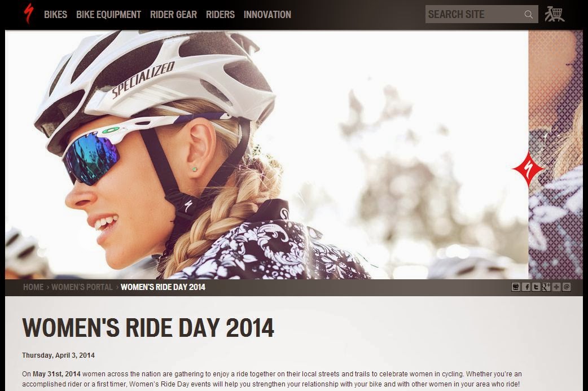This screenshot has height=391, width=588.
Task: Share on Facebook via f icon
Action: 526,287
